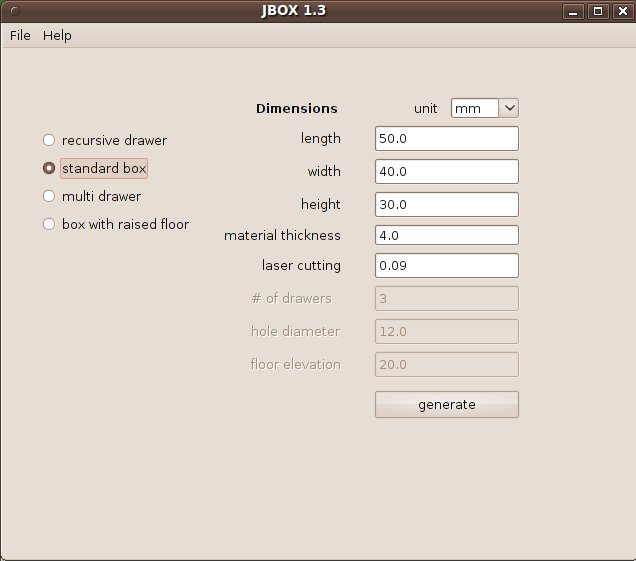Select the material thickness input field
The image size is (636, 561).
click(446, 235)
